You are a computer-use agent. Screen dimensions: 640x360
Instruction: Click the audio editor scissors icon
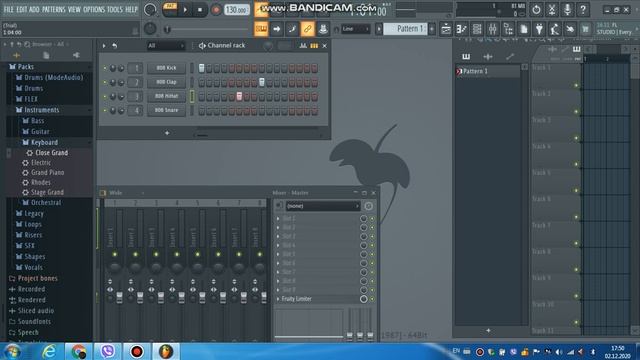[552, 9]
